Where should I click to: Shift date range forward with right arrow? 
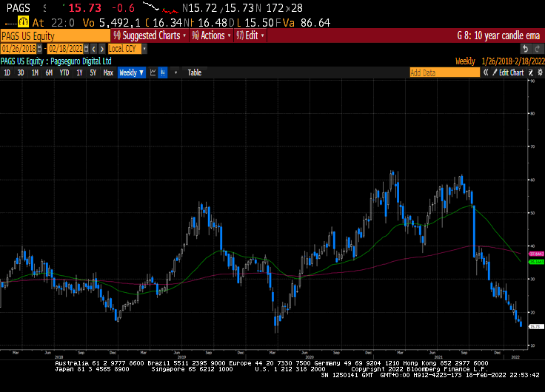[x=102, y=49]
